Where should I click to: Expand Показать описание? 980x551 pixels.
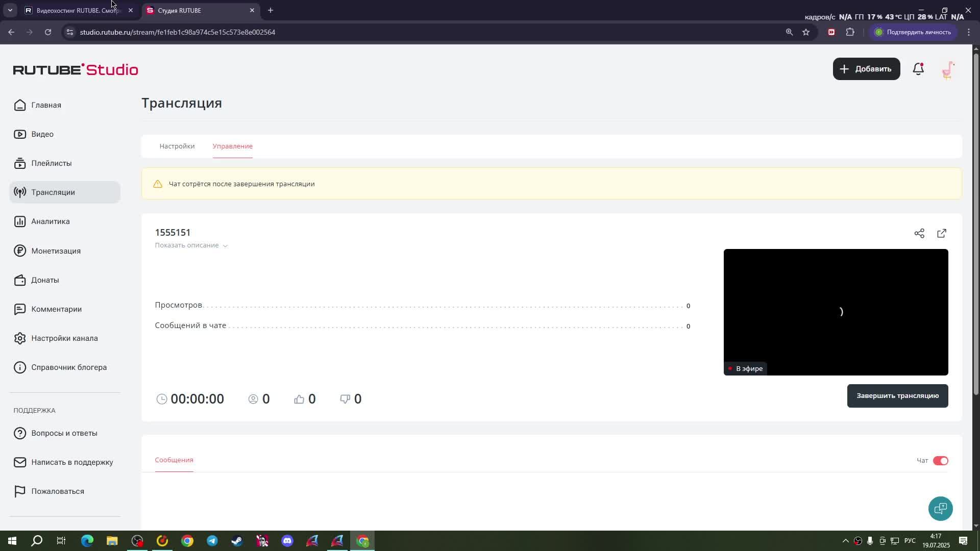[191, 245]
